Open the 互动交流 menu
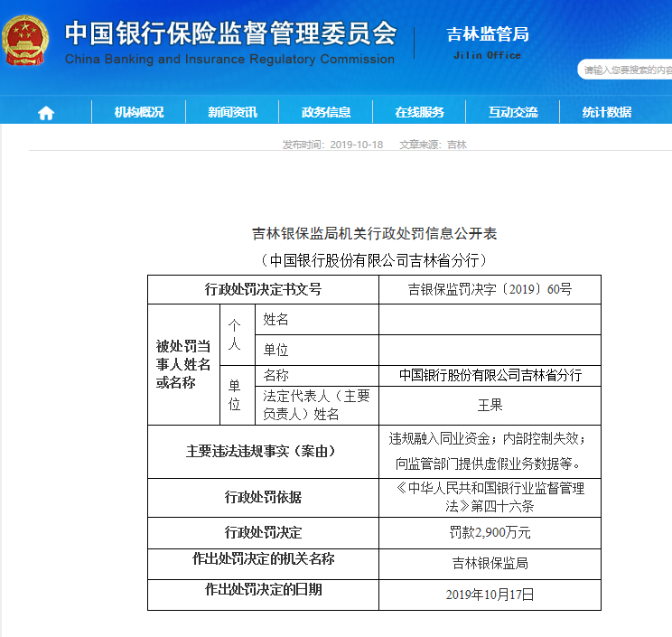The height and width of the screenshot is (637, 672). click(513, 112)
